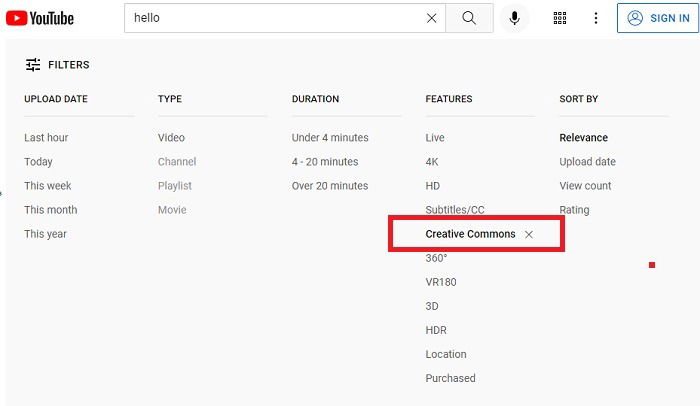Sort results by View count
Viewport: 700px width, 406px height.
pos(585,186)
